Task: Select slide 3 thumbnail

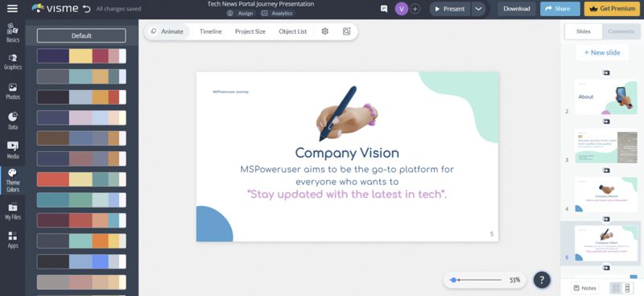Action: tap(606, 146)
